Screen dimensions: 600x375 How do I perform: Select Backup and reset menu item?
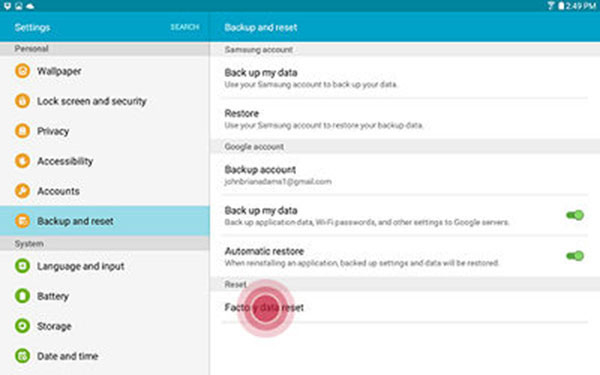pos(104,221)
